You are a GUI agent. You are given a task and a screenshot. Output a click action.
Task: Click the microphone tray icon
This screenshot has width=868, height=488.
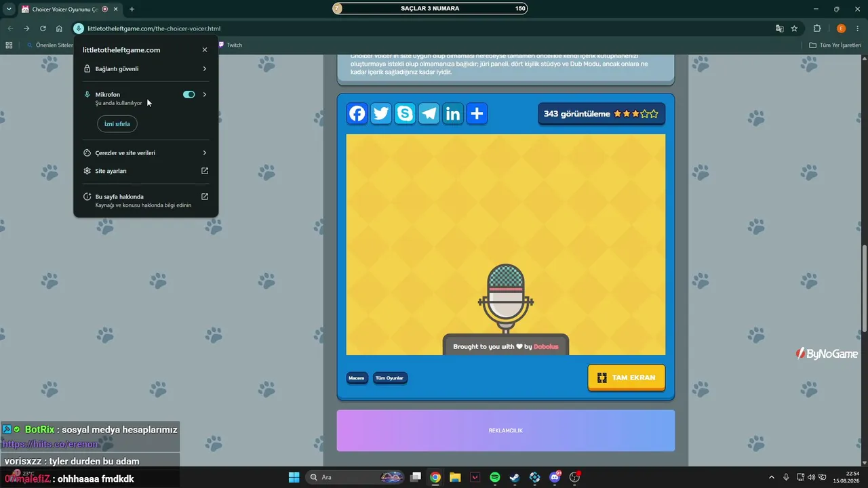coord(786,477)
